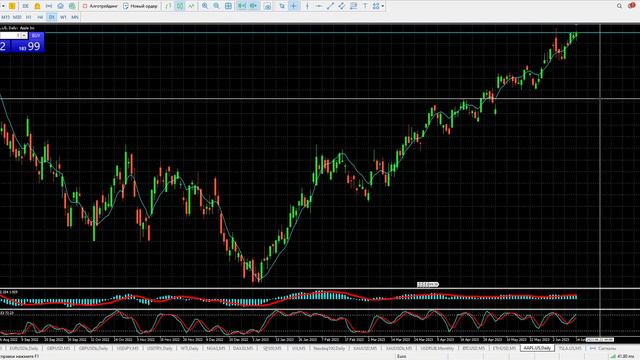Switch to the WTI,Daily chart tab
The width and height of the screenshot is (640, 360).
click(189, 348)
